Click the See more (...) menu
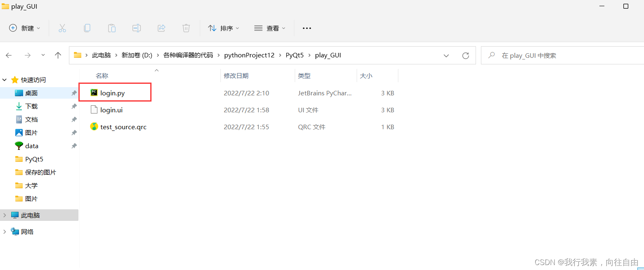644x270 pixels. coord(306,28)
